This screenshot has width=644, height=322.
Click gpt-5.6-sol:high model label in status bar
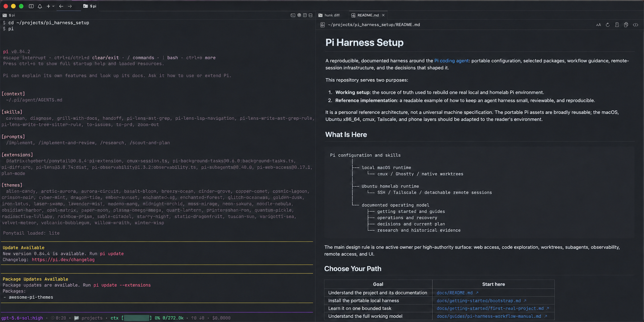(x=22, y=318)
